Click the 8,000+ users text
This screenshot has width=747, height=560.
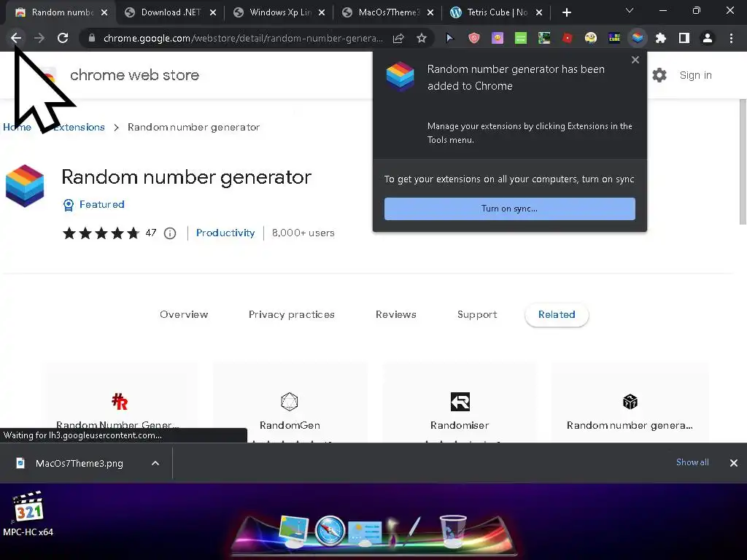tap(303, 233)
